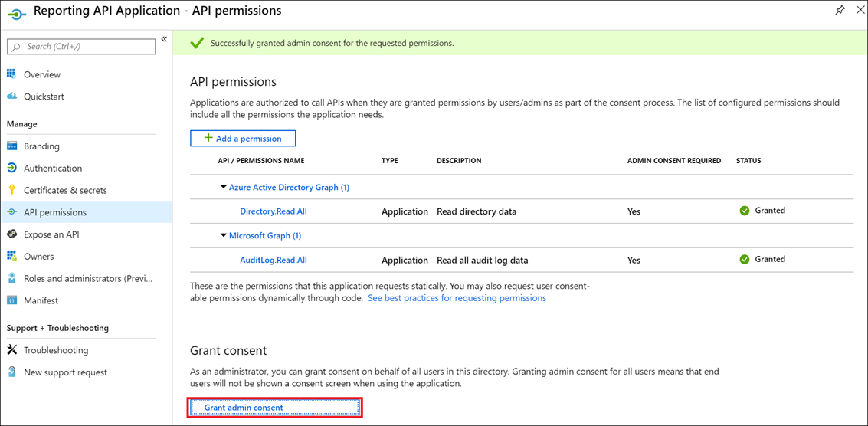
Task: Select Expose an API
Action: pos(51,234)
